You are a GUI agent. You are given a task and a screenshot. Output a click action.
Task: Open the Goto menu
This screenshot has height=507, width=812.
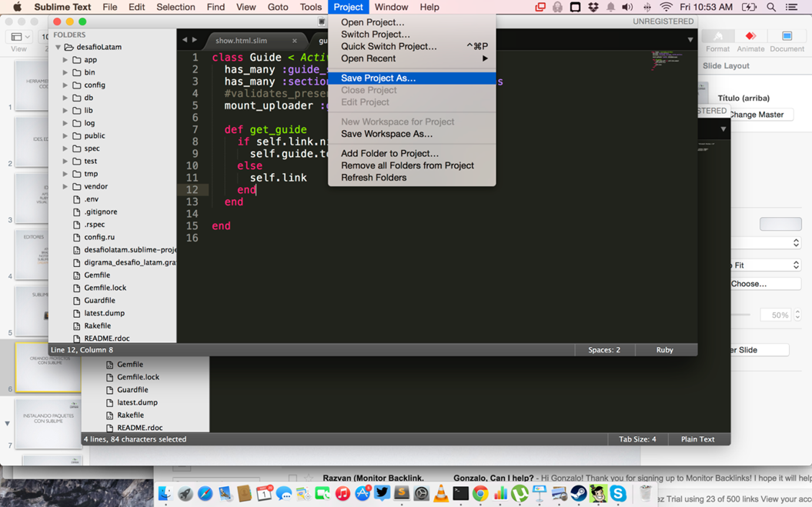pyautogui.click(x=278, y=7)
